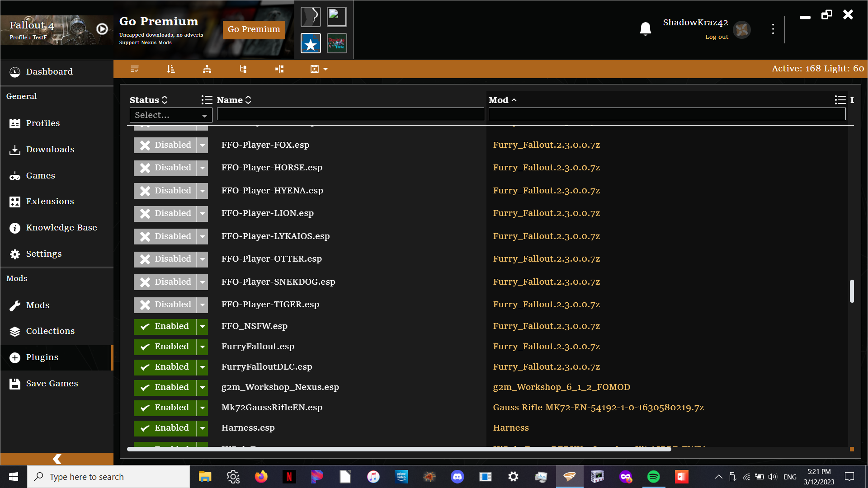Viewport: 868px width, 488px height.
Task: Click the orange Go Premium button
Action: coord(254,29)
